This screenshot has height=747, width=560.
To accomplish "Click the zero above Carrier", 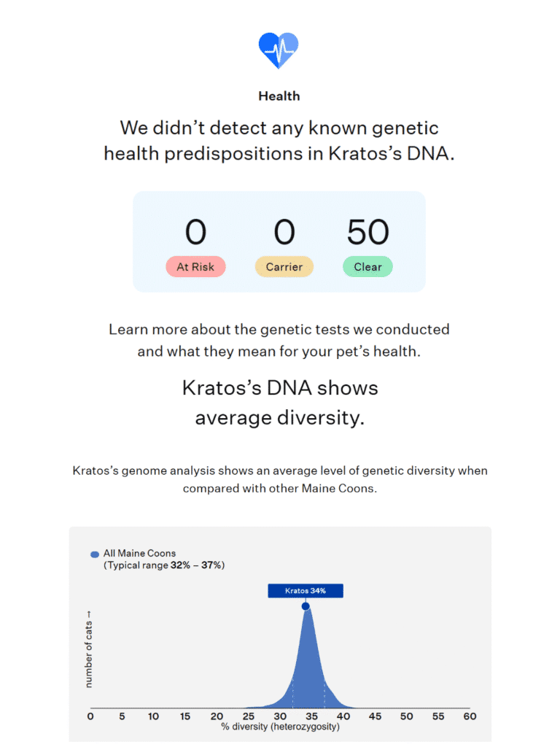I will (x=284, y=232).
